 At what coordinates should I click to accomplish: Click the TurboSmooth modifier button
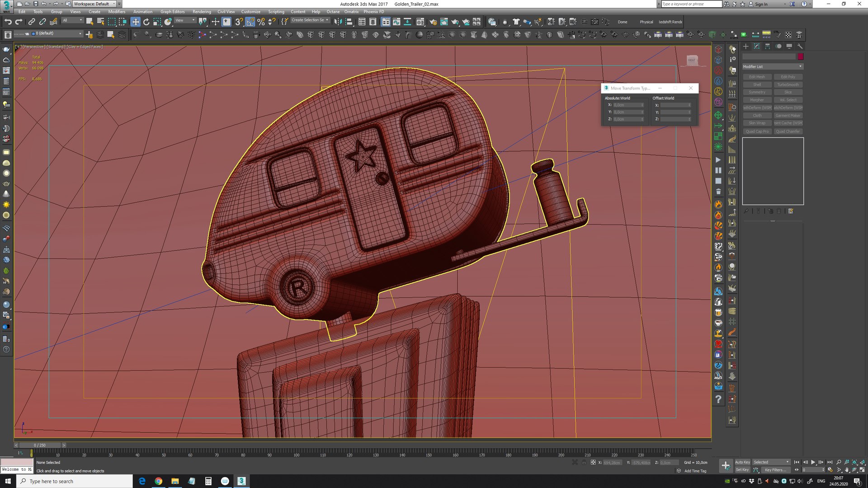(x=788, y=84)
